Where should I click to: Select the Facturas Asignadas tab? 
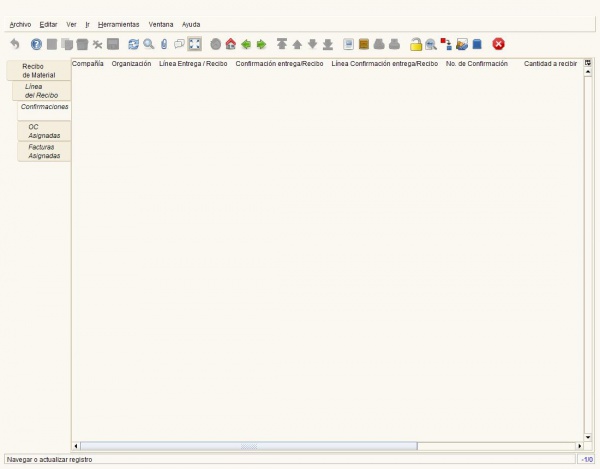[x=44, y=151]
